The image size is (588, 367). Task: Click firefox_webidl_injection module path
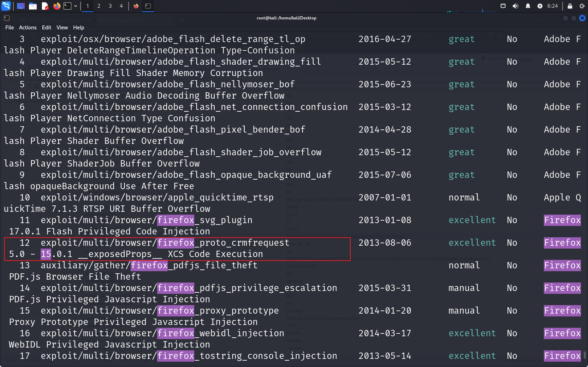(x=162, y=333)
